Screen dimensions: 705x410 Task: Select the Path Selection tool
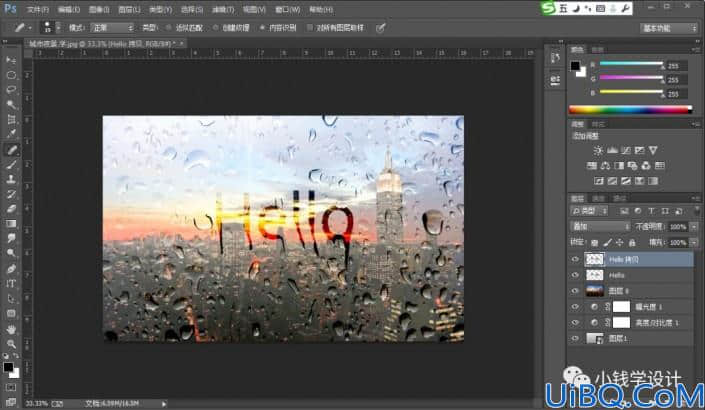click(11, 299)
